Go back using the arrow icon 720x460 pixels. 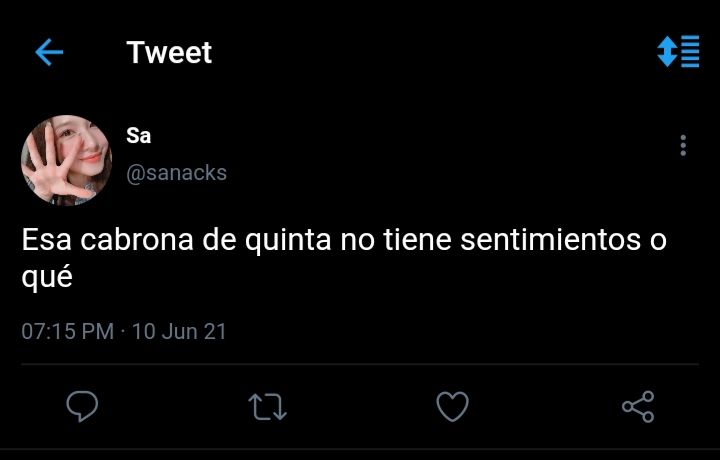pyautogui.click(x=49, y=52)
